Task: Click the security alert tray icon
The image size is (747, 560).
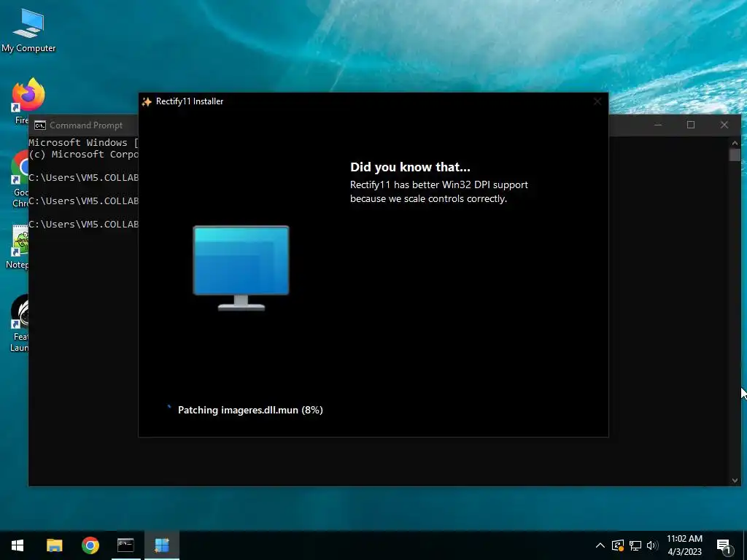Action: tap(618, 545)
